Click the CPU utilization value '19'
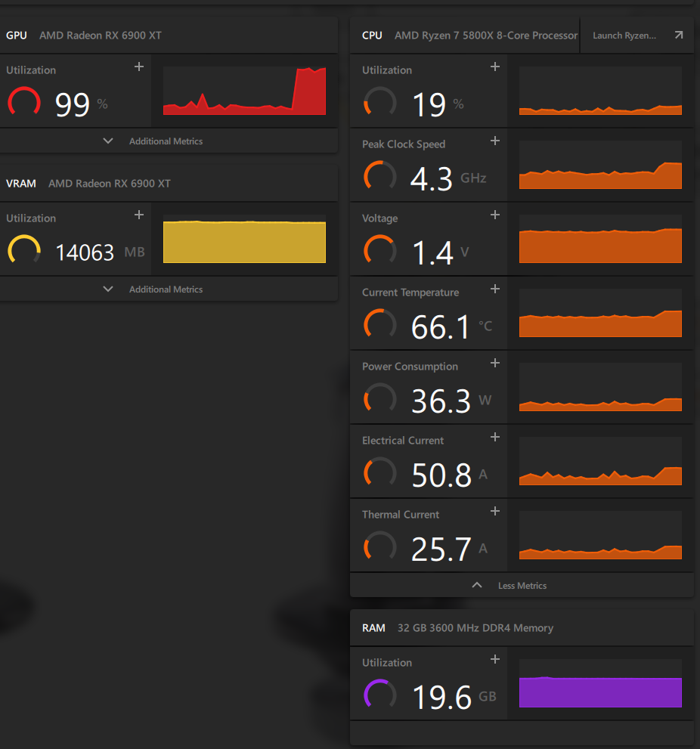This screenshot has height=749, width=700. tap(429, 104)
